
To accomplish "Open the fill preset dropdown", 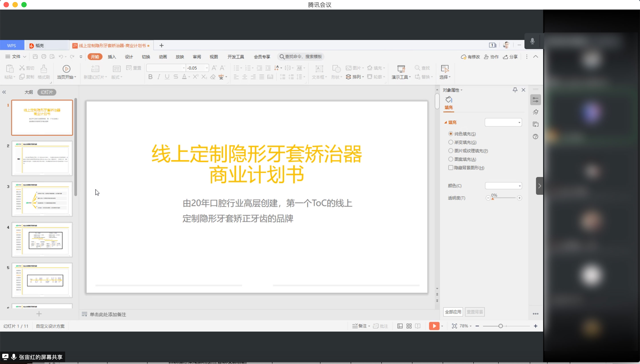I will [x=519, y=123].
